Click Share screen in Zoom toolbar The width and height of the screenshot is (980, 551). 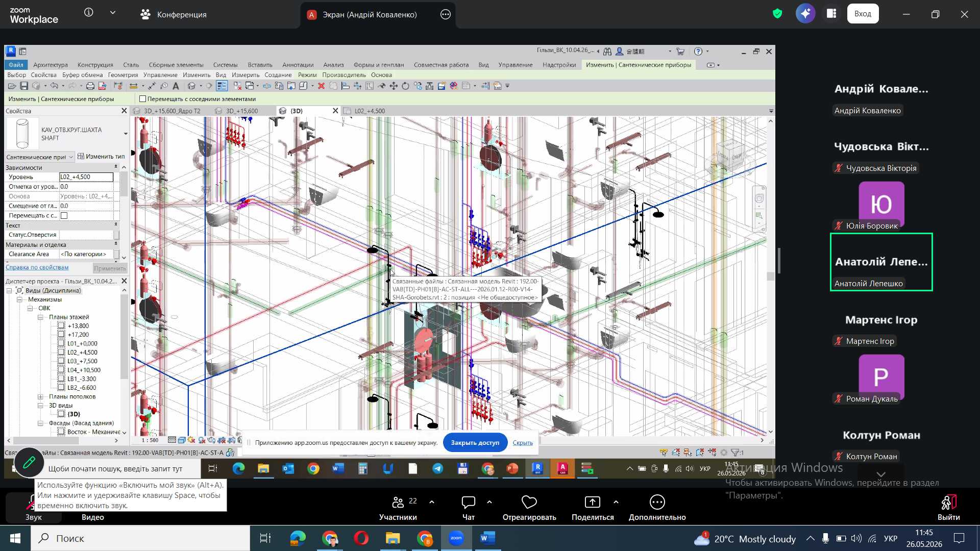(x=593, y=508)
